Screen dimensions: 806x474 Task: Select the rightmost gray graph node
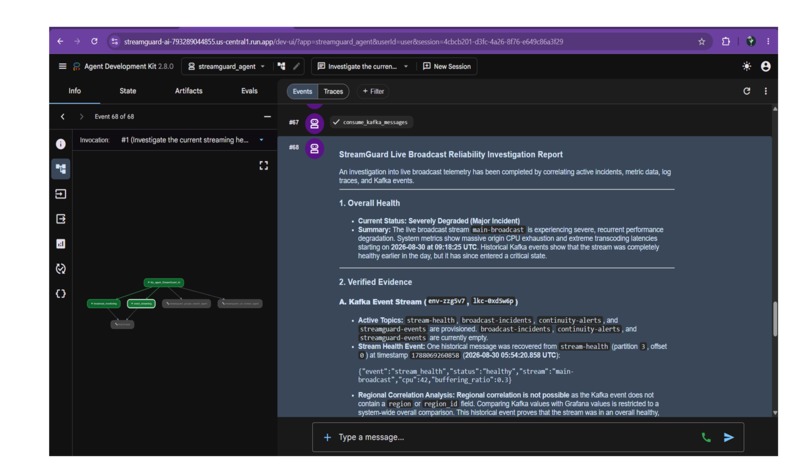(240, 304)
